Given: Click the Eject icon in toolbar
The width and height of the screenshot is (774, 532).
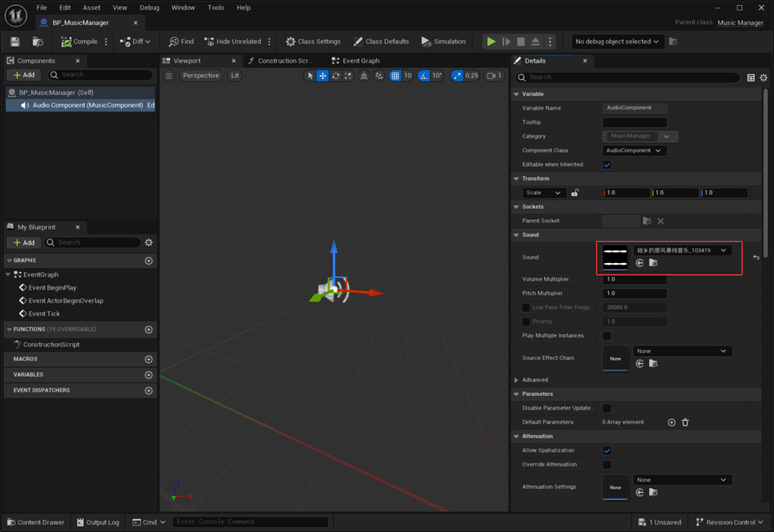Looking at the screenshot, I should tap(536, 42).
